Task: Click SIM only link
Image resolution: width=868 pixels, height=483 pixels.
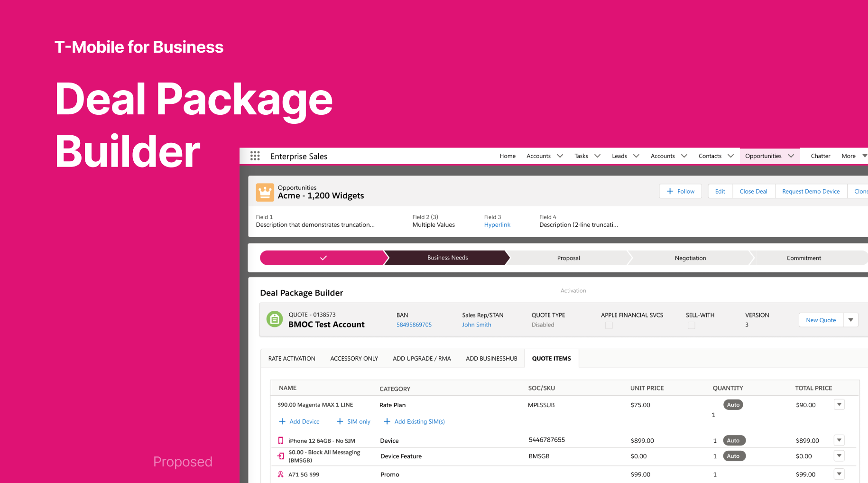Action: [359, 421]
